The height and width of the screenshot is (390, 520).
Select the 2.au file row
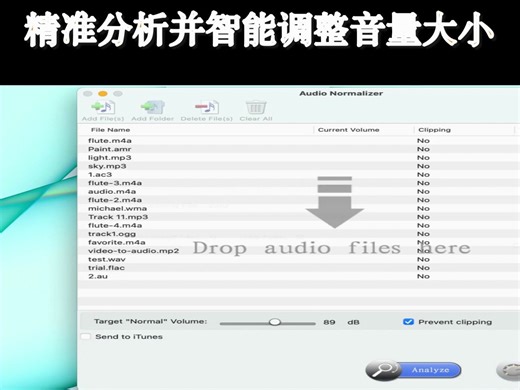(x=299, y=276)
